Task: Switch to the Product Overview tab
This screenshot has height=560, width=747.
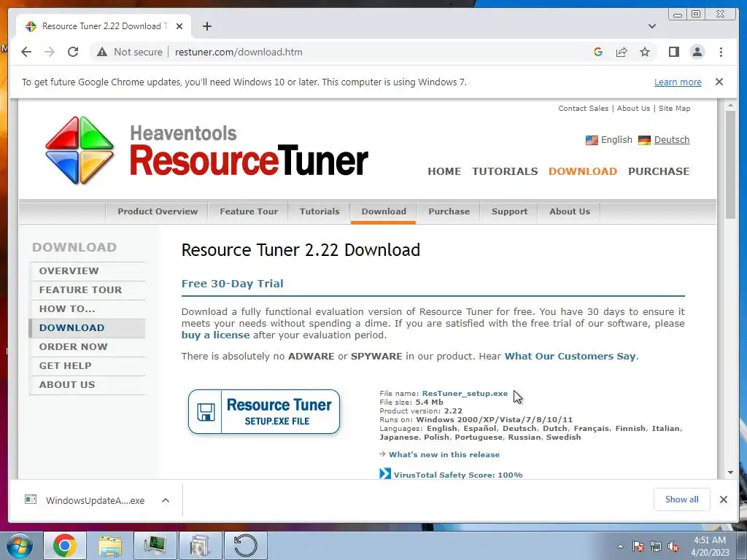Action: point(158,211)
